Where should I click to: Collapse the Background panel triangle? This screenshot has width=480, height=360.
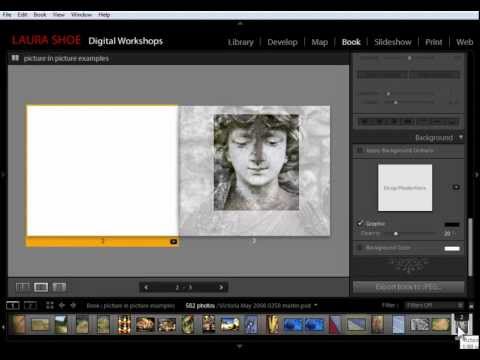point(461,137)
